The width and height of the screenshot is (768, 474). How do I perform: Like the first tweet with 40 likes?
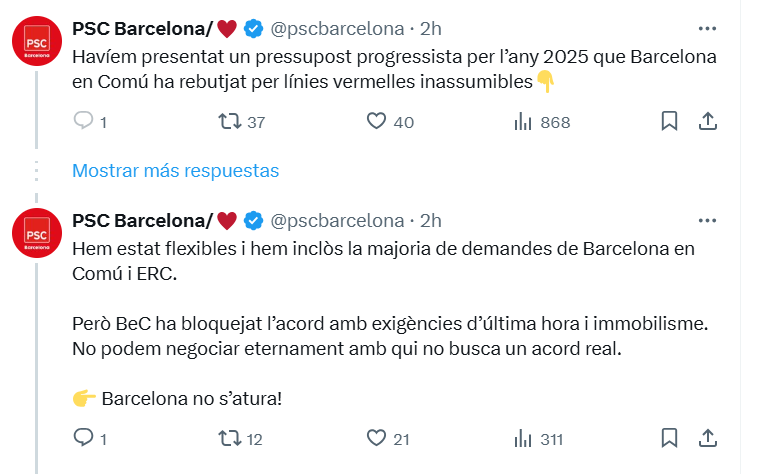pyautogui.click(x=377, y=122)
